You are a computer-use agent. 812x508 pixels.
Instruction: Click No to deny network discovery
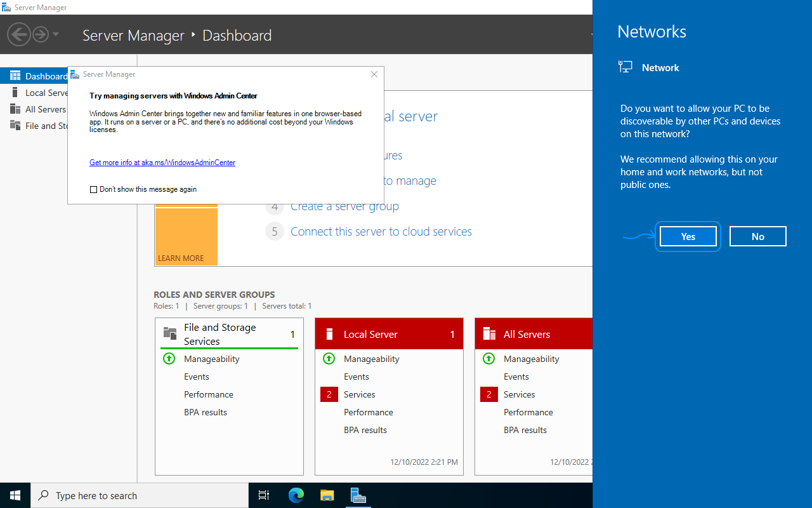758,236
